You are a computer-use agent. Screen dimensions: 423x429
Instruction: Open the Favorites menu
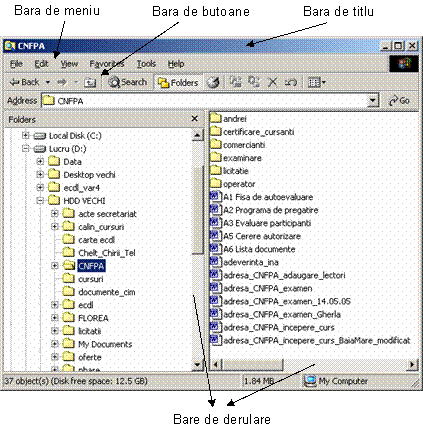(x=107, y=64)
